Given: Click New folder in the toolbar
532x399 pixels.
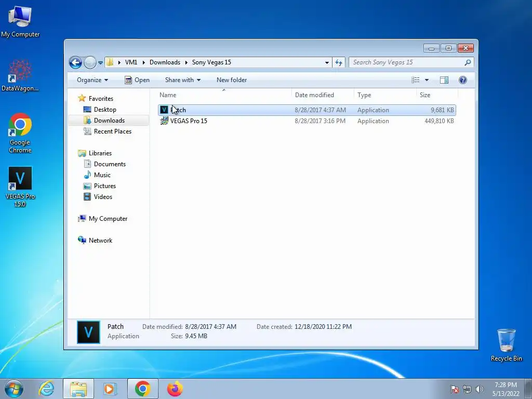Looking at the screenshot, I should (x=232, y=80).
